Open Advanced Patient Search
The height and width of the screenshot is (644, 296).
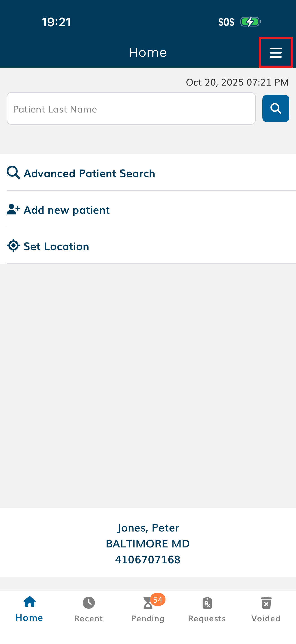pyautogui.click(x=89, y=173)
